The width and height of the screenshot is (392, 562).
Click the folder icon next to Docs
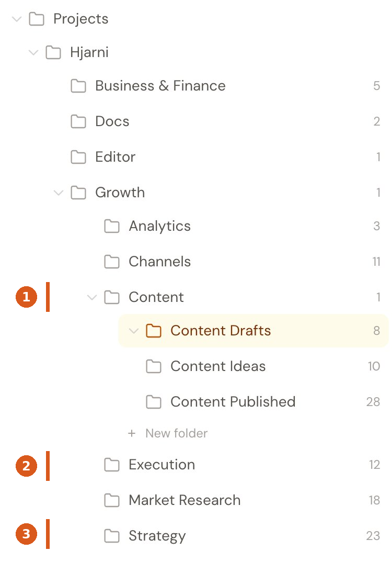pyautogui.click(x=78, y=121)
